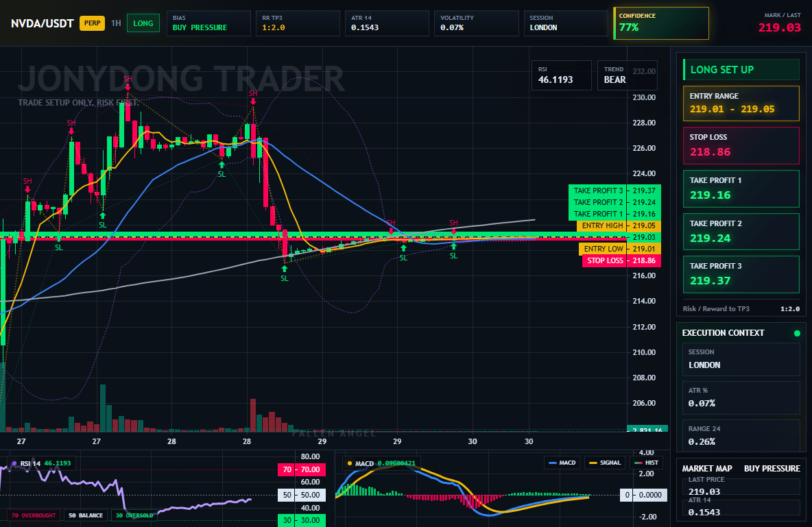Click the ATR % 0.07% card

coord(741,397)
